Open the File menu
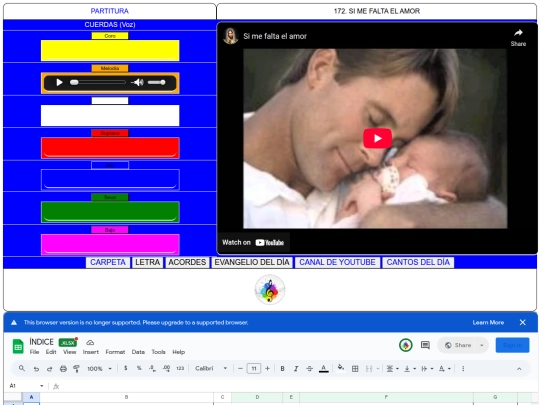This screenshot has width=540, height=405. pos(34,352)
